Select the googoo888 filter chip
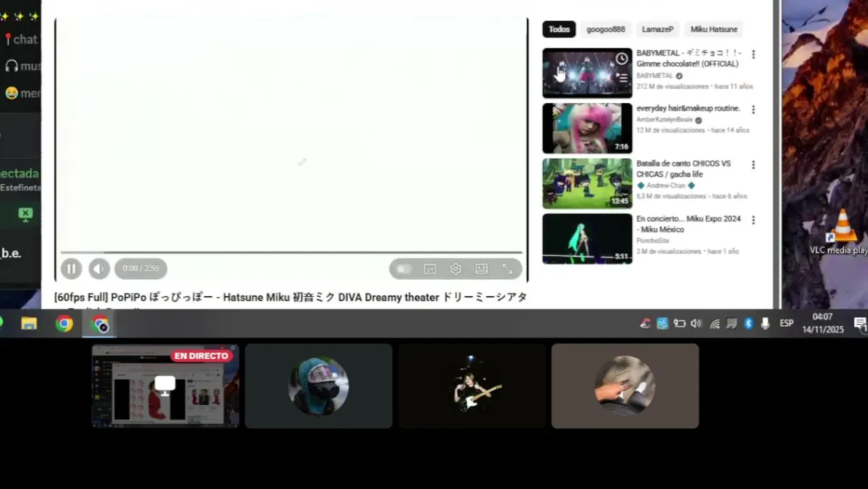Screen dimensions: 868x489 click(x=606, y=29)
